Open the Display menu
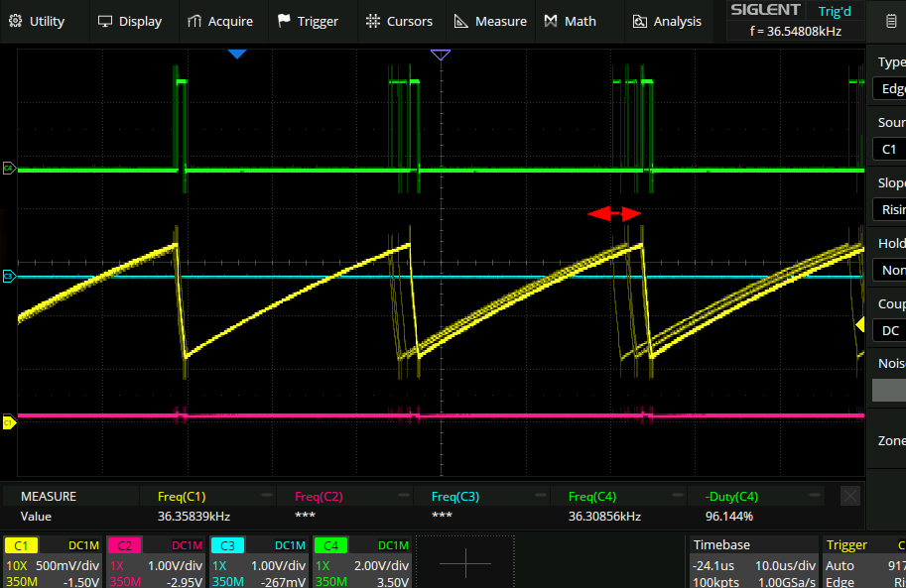 coord(129,21)
